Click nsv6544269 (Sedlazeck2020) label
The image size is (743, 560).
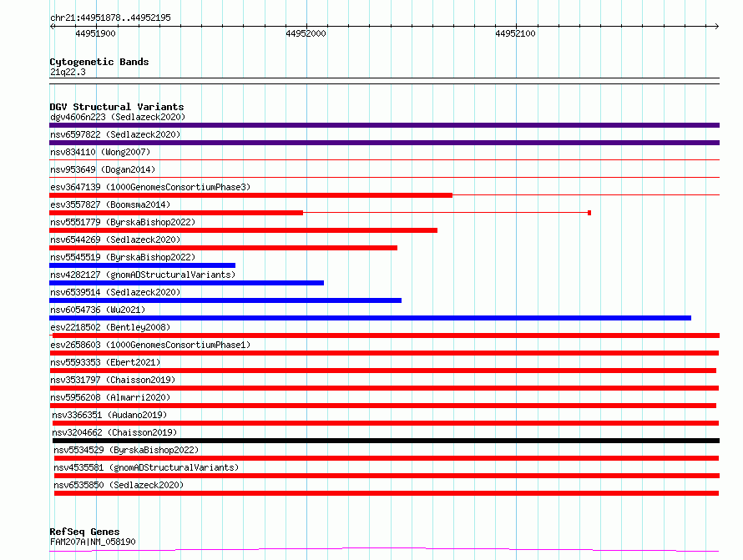point(115,240)
